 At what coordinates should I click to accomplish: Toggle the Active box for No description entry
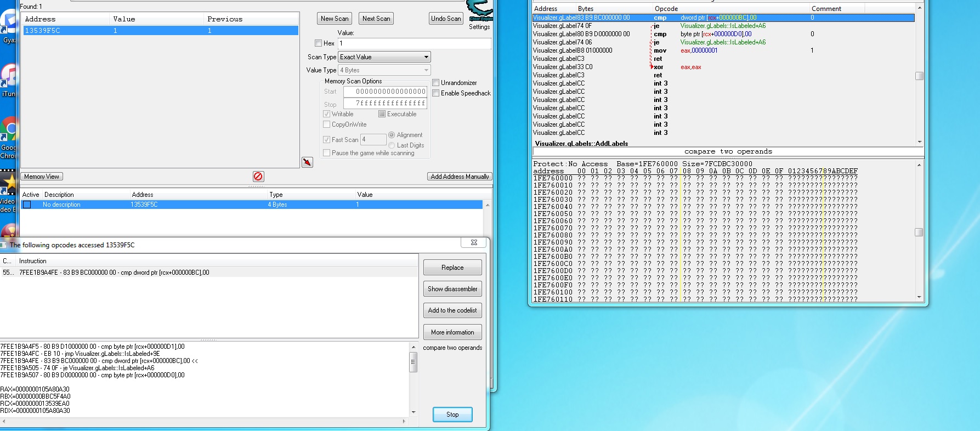27,205
